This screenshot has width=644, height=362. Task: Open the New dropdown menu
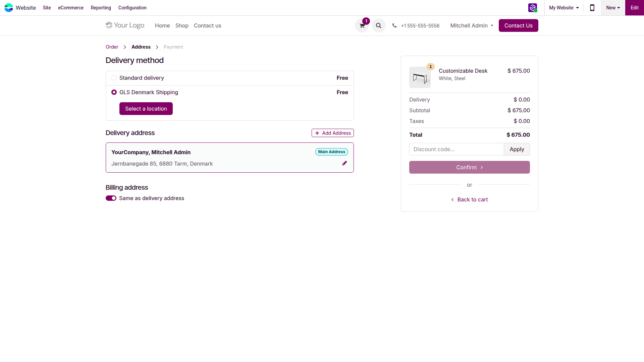point(613,8)
